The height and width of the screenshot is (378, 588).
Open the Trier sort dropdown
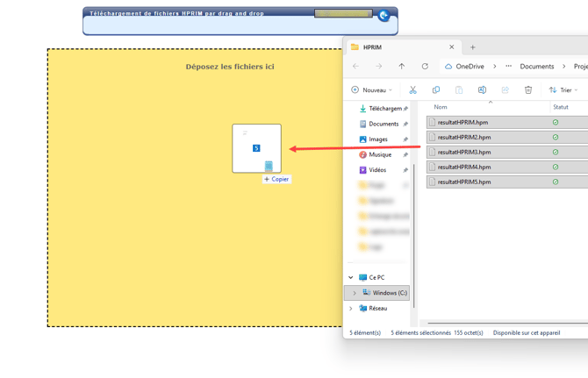[563, 90]
